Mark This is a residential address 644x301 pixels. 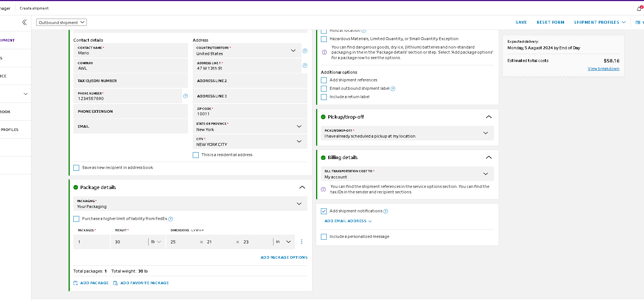point(196,155)
